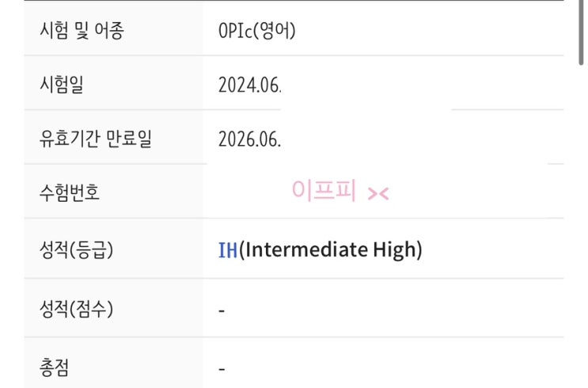This screenshot has width=588, height=388.
Task: Click the 수험번호 label cell
Action: 70,192
